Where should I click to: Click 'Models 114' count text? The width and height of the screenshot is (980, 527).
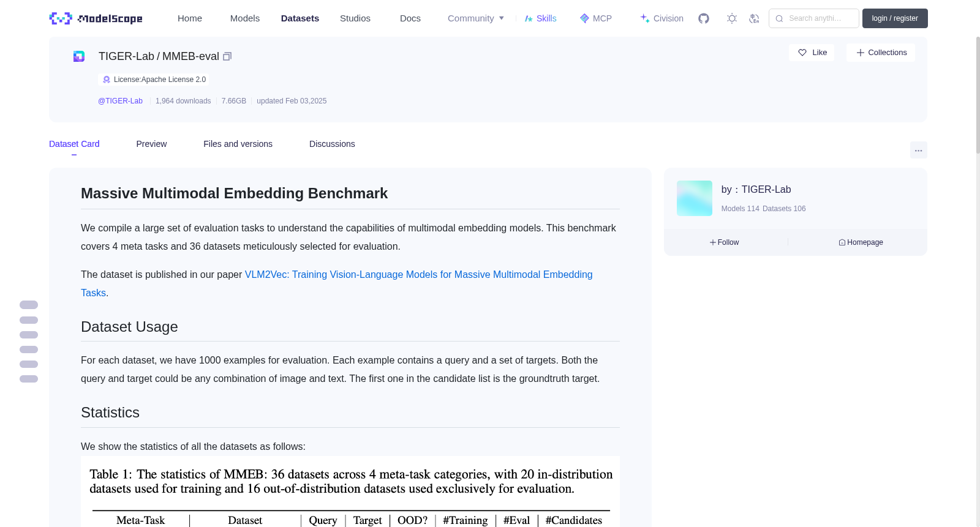click(x=740, y=209)
